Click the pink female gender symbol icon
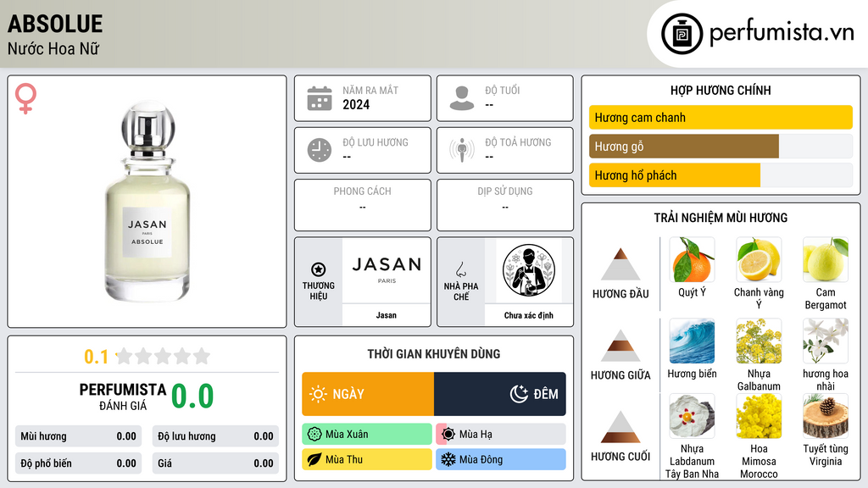Screen dimensions: 868x488 (x=25, y=98)
